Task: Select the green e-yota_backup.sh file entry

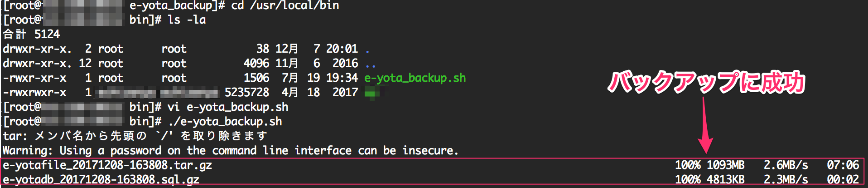Action: (x=415, y=78)
